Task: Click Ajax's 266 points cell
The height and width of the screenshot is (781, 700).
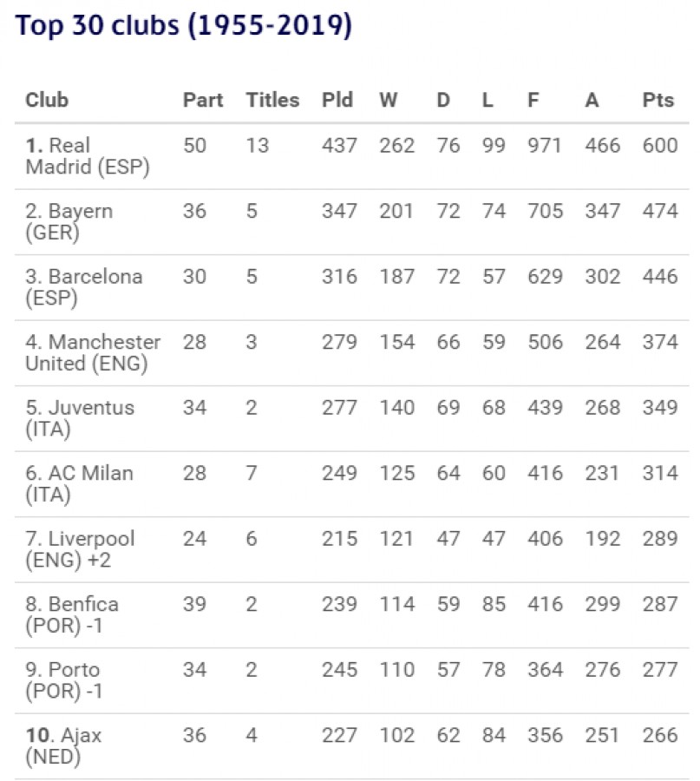Action: point(660,736)
